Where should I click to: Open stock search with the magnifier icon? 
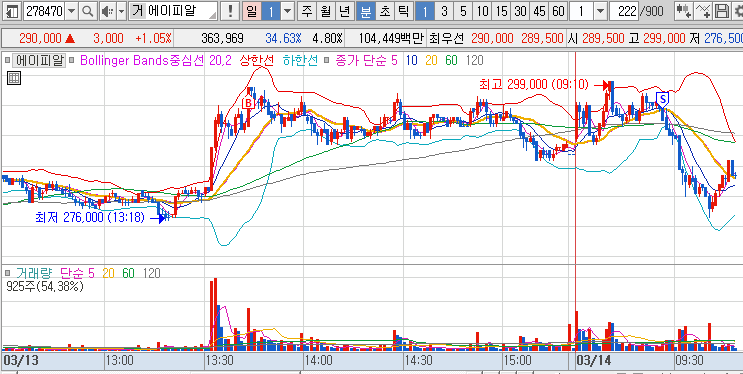tap(87, 11)
